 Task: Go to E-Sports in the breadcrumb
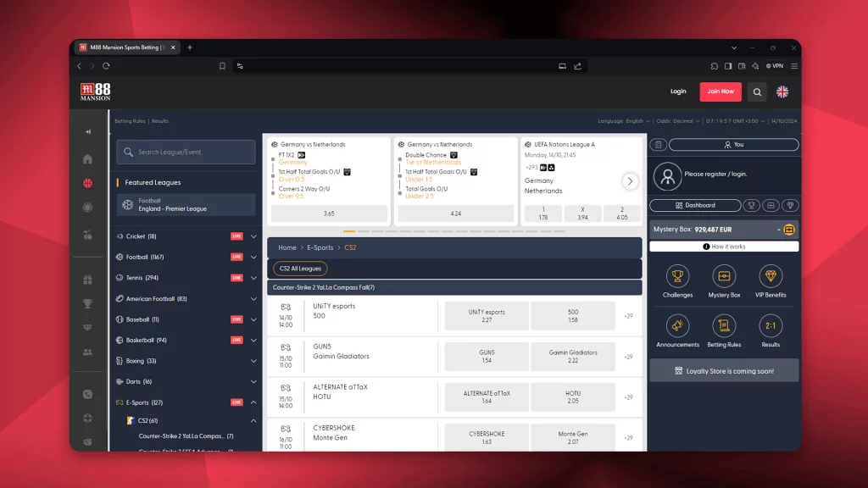point(320,248)
